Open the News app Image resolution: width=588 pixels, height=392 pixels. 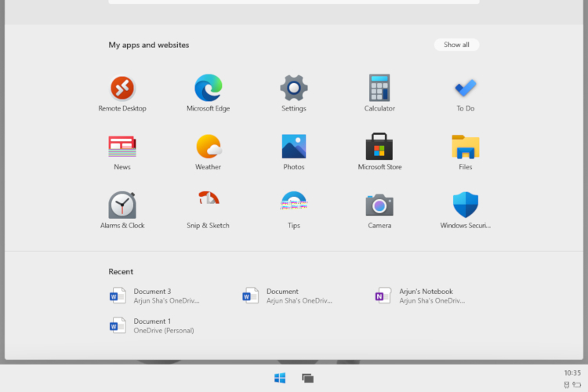tap(122, 152)
